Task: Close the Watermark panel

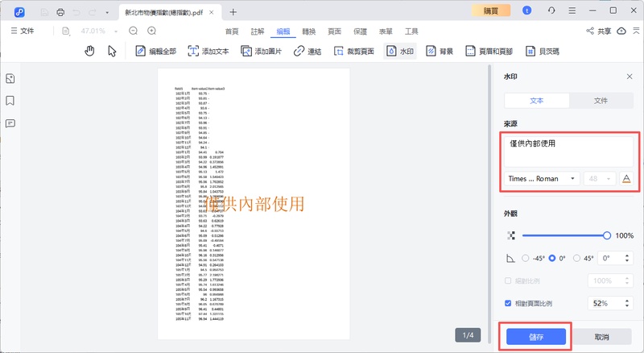Action: point(630,77)
